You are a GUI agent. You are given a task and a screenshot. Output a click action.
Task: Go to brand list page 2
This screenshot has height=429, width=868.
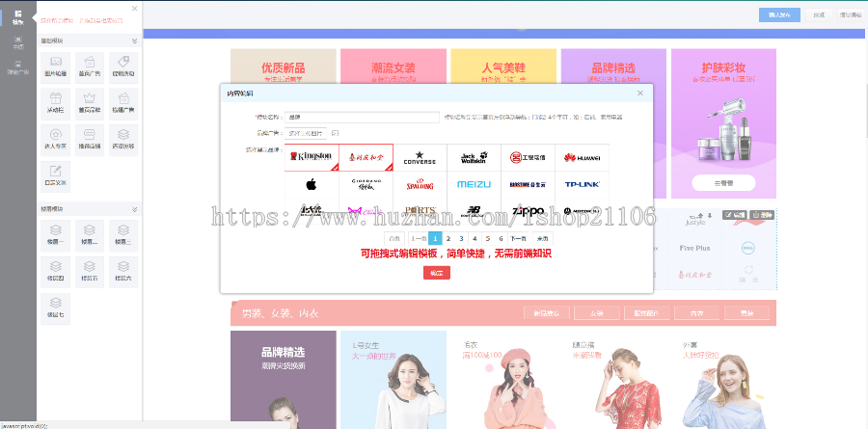pos(448,238)
